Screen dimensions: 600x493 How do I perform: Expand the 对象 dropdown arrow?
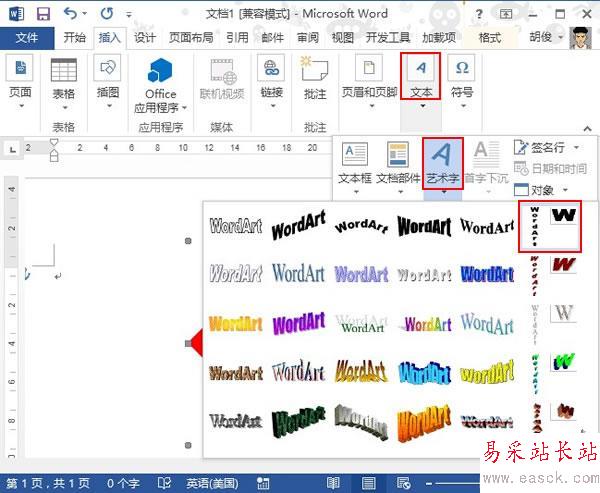click(565, 190)
